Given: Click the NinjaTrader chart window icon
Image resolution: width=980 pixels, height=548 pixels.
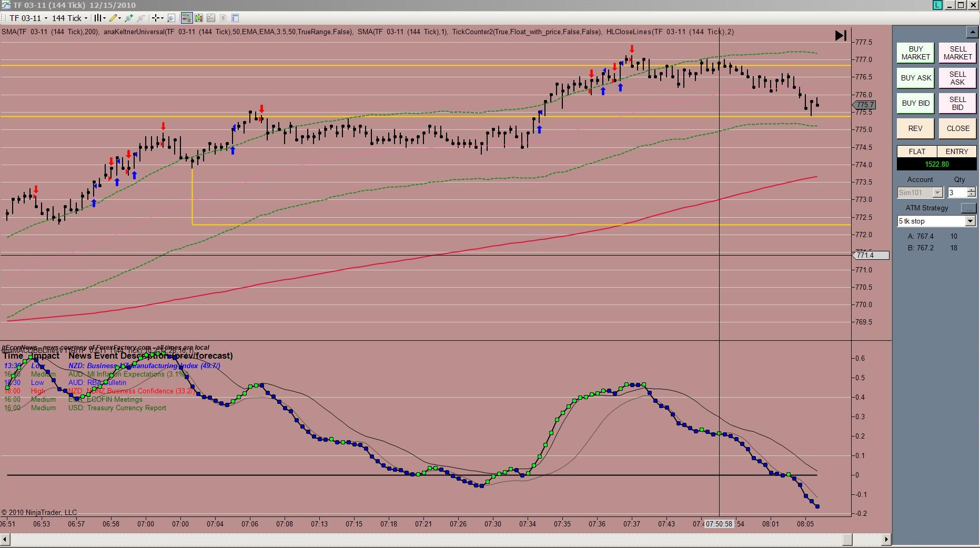Looking at the screenshot, I should (5, 5).
